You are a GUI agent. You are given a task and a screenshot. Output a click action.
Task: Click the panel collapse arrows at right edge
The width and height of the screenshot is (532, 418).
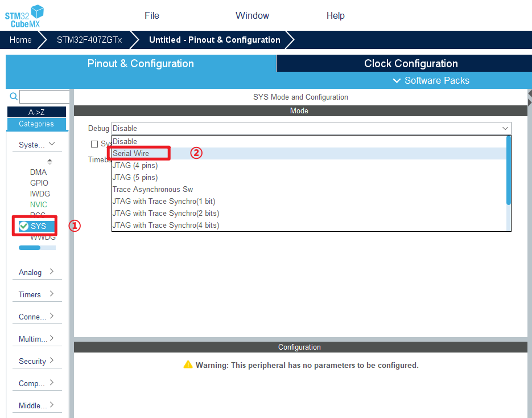point(530,98)
